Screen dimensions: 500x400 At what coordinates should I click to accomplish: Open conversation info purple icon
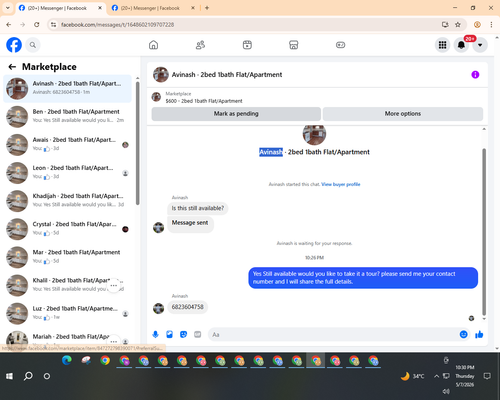[475, 75]
